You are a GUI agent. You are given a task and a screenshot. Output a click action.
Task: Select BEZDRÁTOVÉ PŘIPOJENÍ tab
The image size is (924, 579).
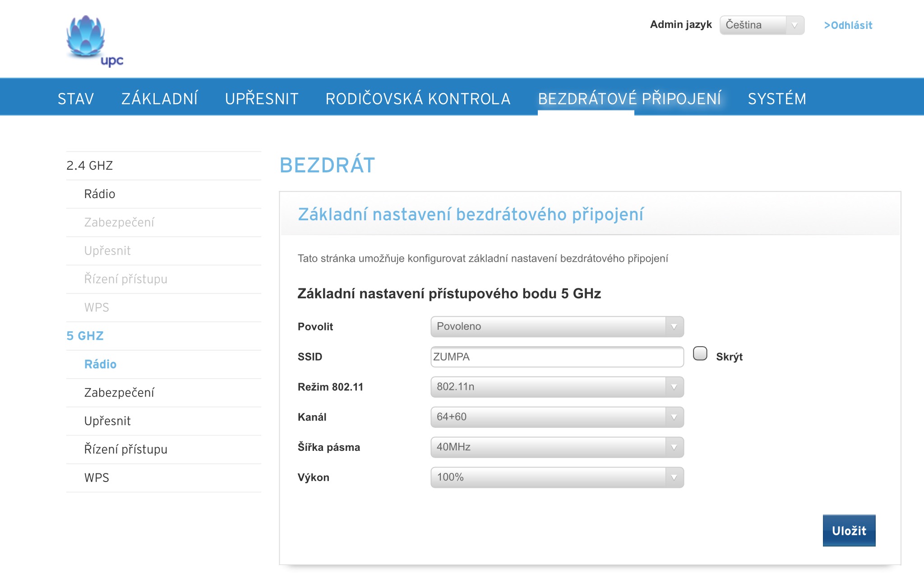[x=630, y=98]
